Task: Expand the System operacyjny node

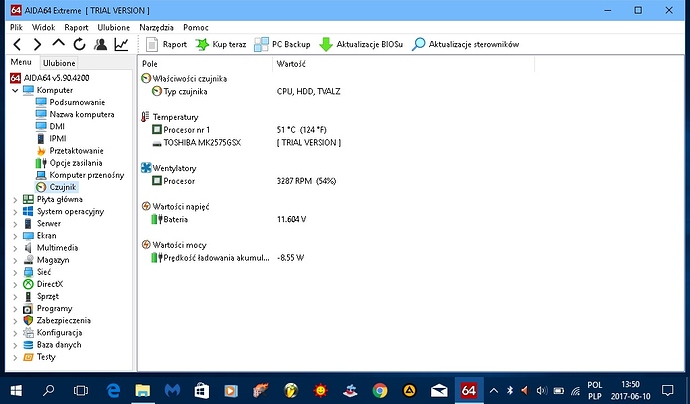Action: (15, 212)
